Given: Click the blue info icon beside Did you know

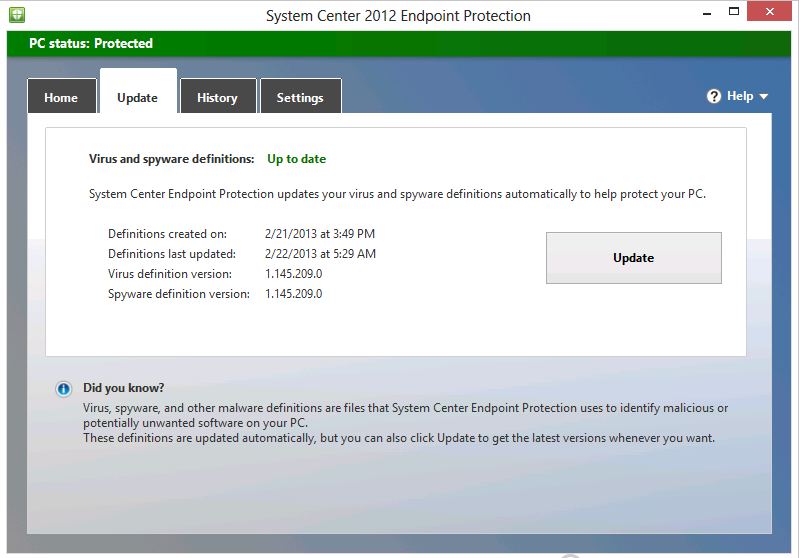Looking at the screenshot, I should tap(64, 389).
